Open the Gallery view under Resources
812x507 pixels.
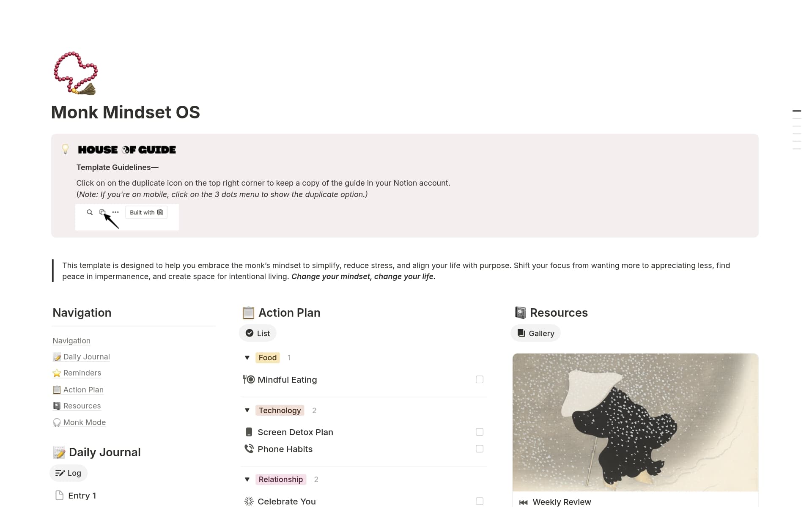(x=535, y=333)
